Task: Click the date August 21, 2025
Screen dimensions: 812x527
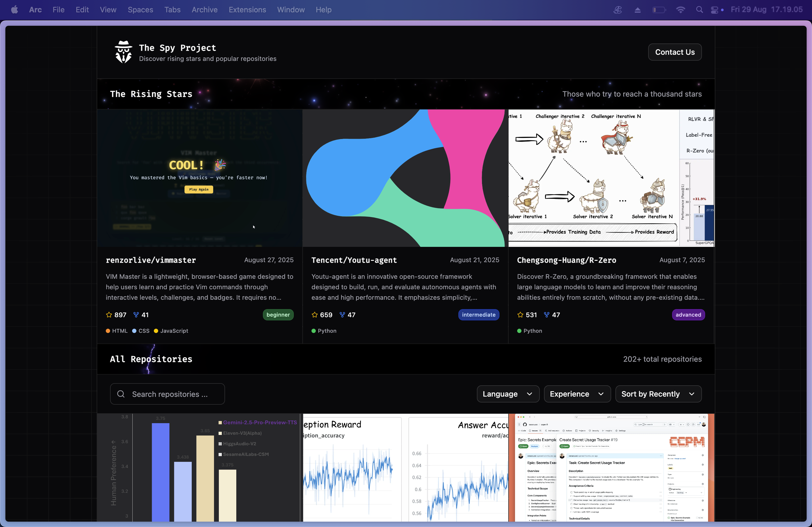Action: 474,260
